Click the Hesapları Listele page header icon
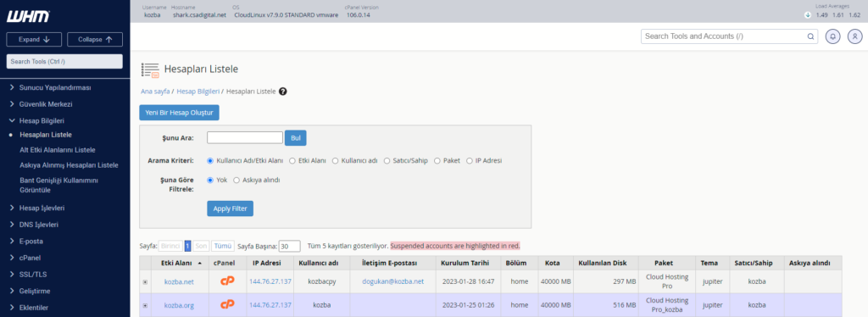 [150, 70]
